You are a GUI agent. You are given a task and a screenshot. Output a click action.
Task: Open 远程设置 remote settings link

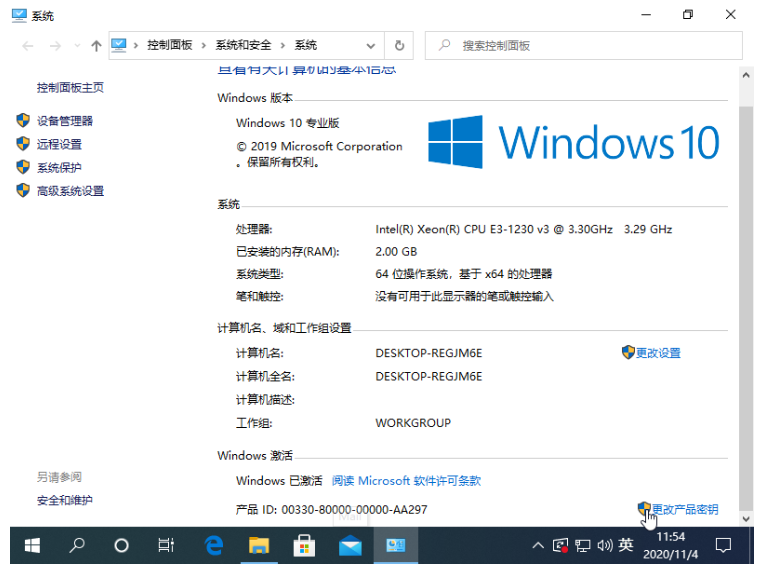tap(59, 144)
